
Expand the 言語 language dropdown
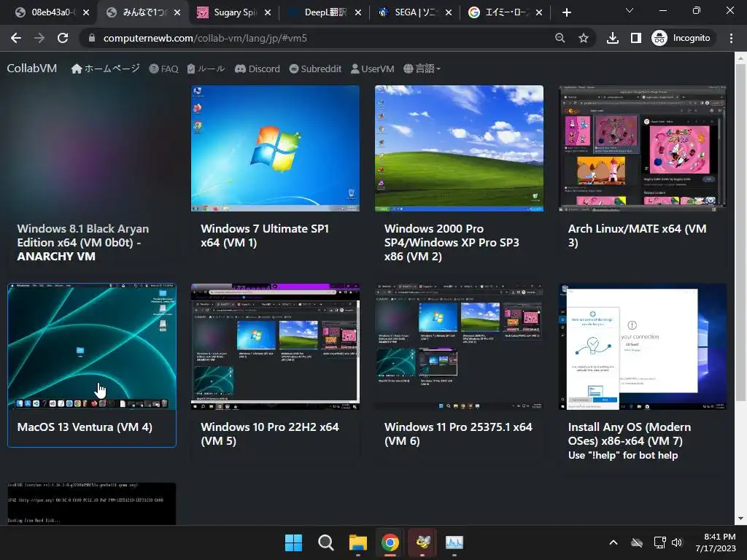click(x=422, y=69)
